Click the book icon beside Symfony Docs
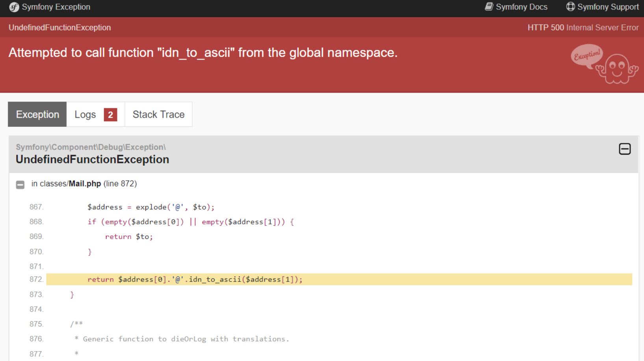644x361 pixels. 489,7
